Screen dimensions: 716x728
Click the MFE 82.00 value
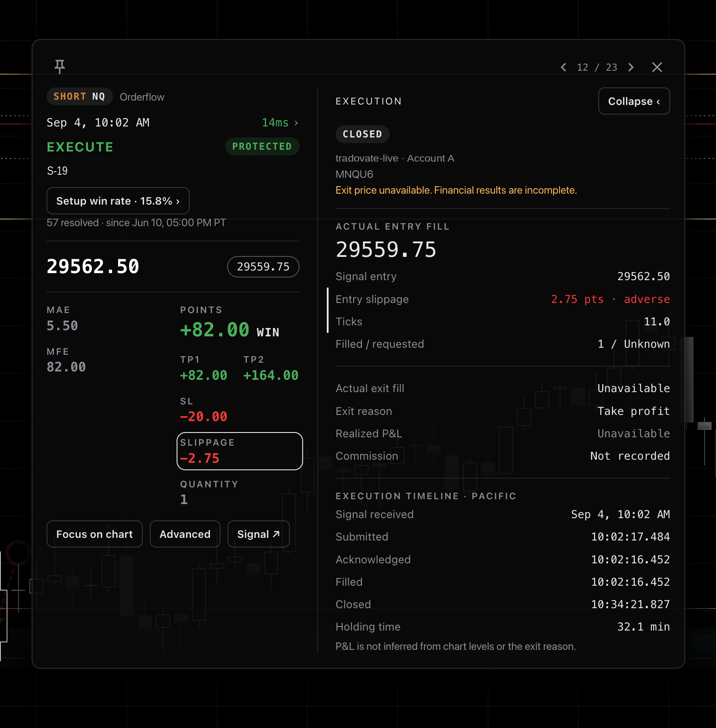coord(66,367)
